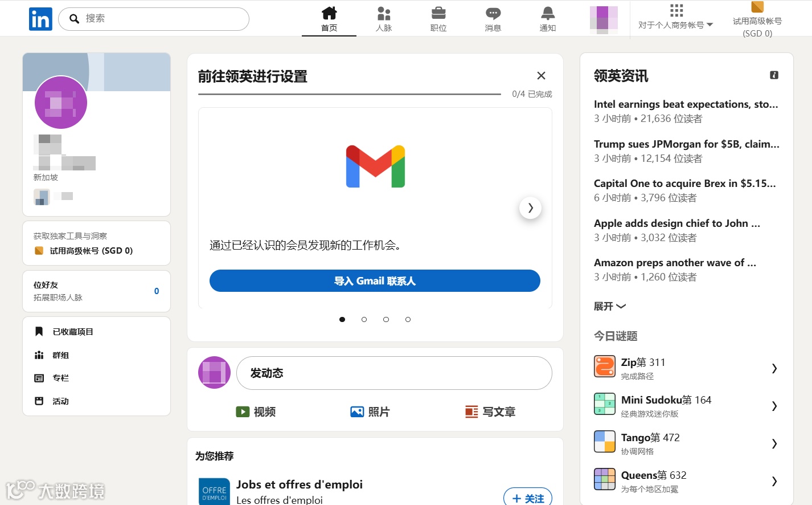Click the Queens puzzle icon
Screen dimensions: 812x505
click(x=605, y=479)
